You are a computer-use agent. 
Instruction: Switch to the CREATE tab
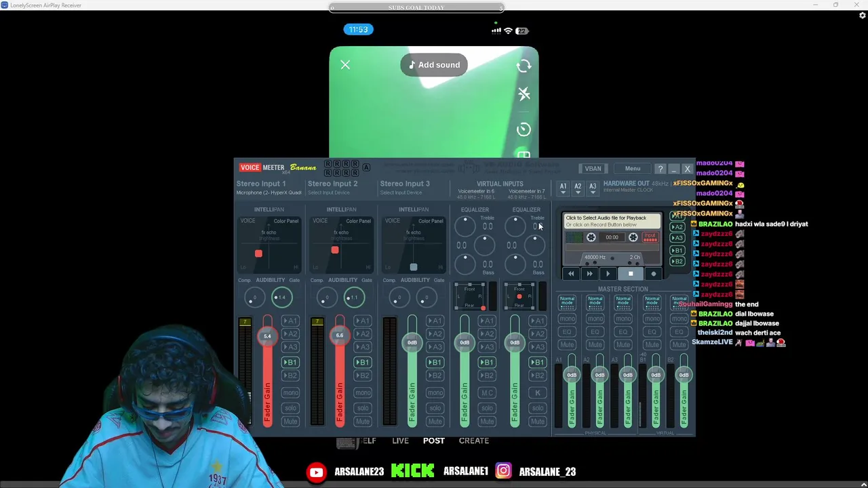click(474, 441)
